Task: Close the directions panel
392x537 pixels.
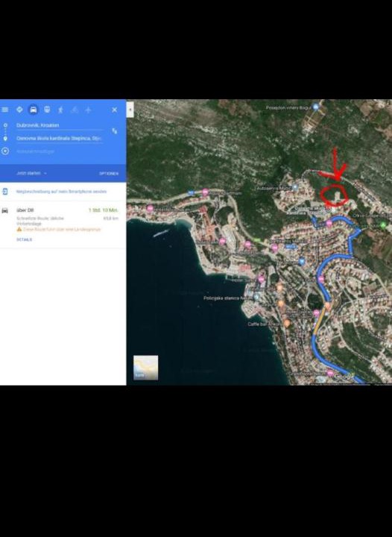Action: point(115,110)
